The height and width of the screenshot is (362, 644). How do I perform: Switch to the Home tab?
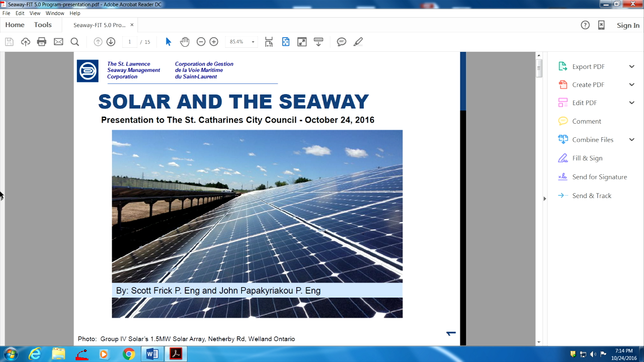(x=15, y=25)
